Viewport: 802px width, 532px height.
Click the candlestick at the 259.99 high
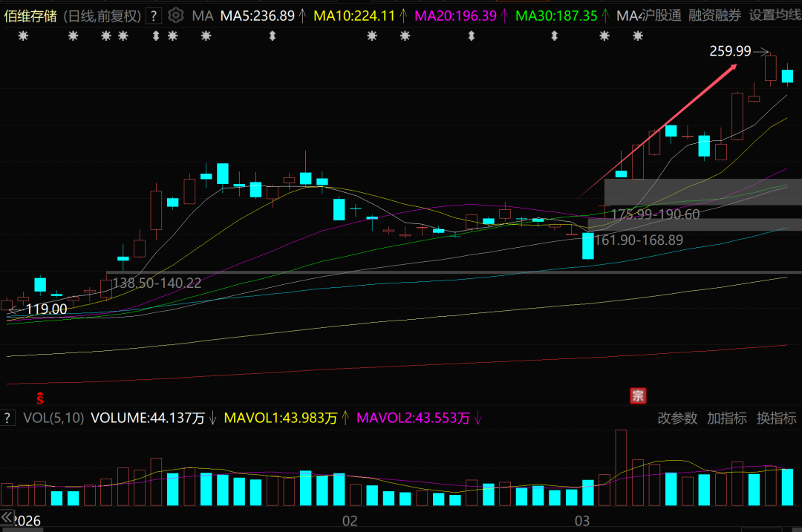click(x=770, y=68)
